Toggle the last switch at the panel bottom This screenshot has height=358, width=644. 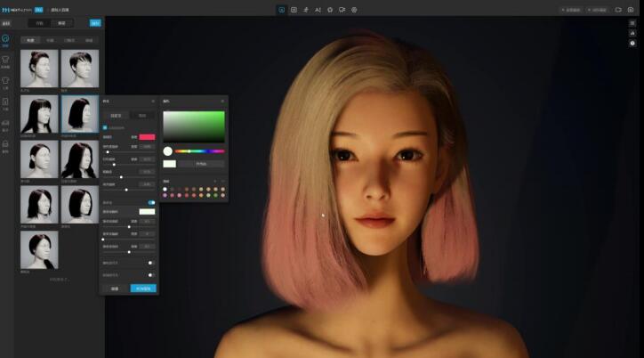150,275
